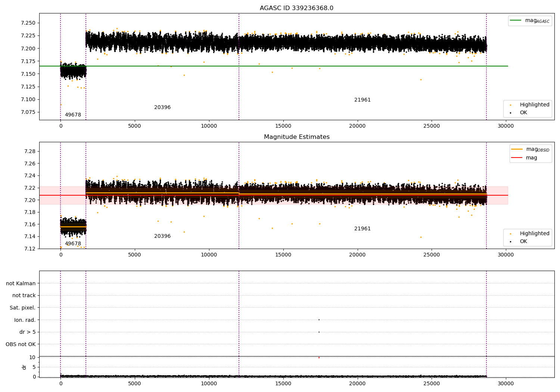Click the 15000 x-axis tick of the top plot
Screen dimensions: 560x392
click(283, 126)
